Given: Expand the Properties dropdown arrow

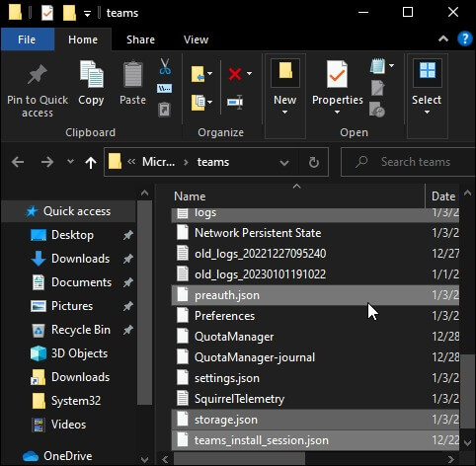Looking at the screenshot, I should point(337,113).
